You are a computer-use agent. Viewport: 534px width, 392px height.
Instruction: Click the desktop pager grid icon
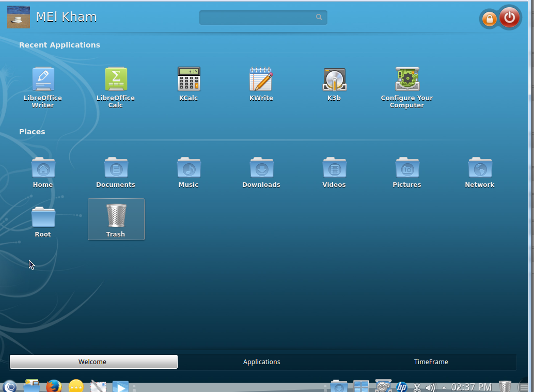(361, 386)
